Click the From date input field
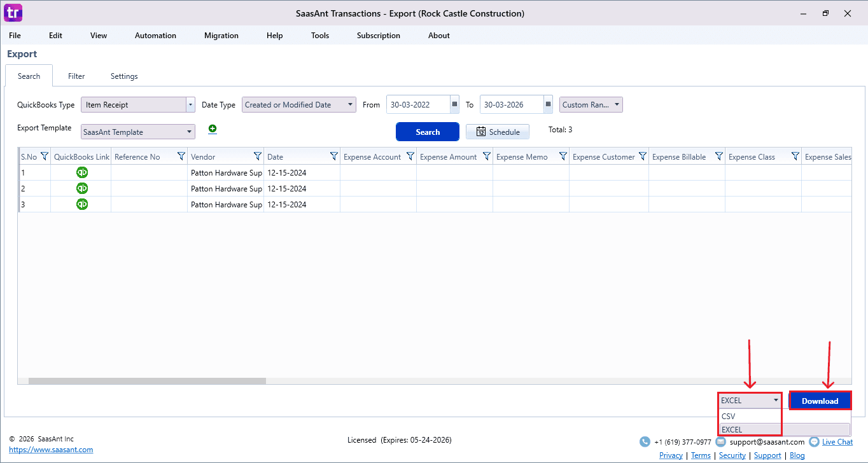Viewport: 868px width, 463px height. [x=418, y=105]
